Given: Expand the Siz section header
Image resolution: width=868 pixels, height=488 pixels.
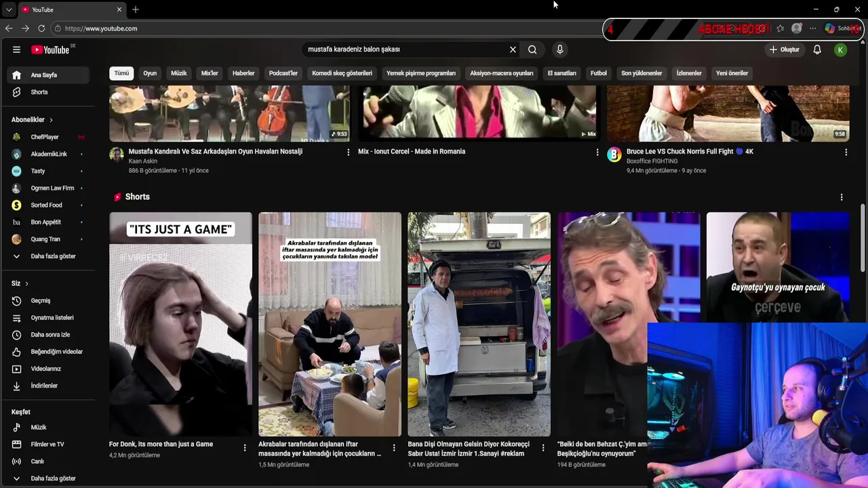Looking at the screenshot, I should tap(20, 283).
